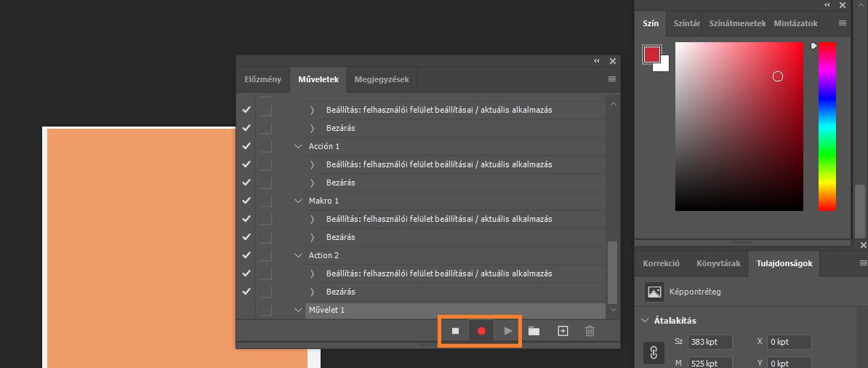Click the red foreground color swatch
868x368 pixels.
pos(651,55)
